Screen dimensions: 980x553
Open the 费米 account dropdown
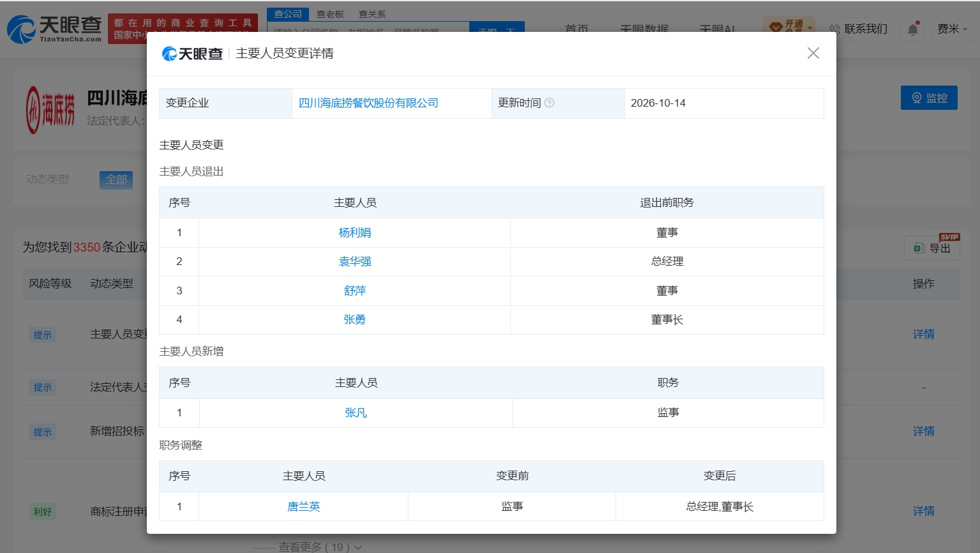pyautogui.click(x=952, y=29)
